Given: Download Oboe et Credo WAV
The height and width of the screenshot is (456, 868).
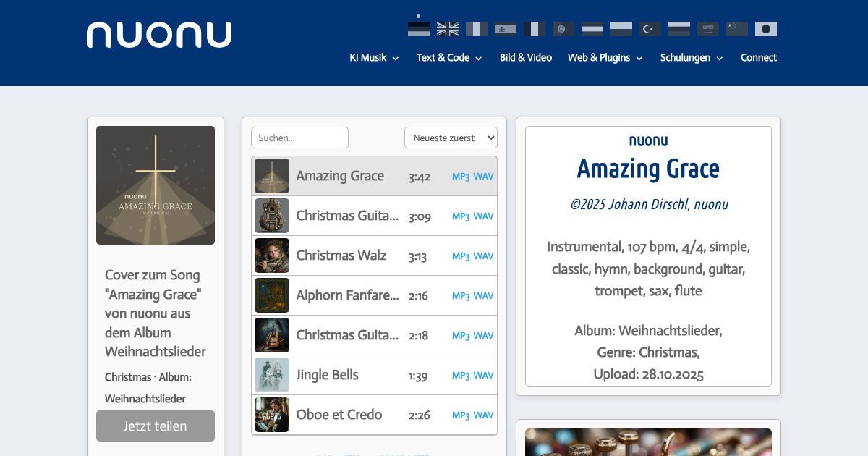Looking at the screenshot, I should tap(483, 415).
